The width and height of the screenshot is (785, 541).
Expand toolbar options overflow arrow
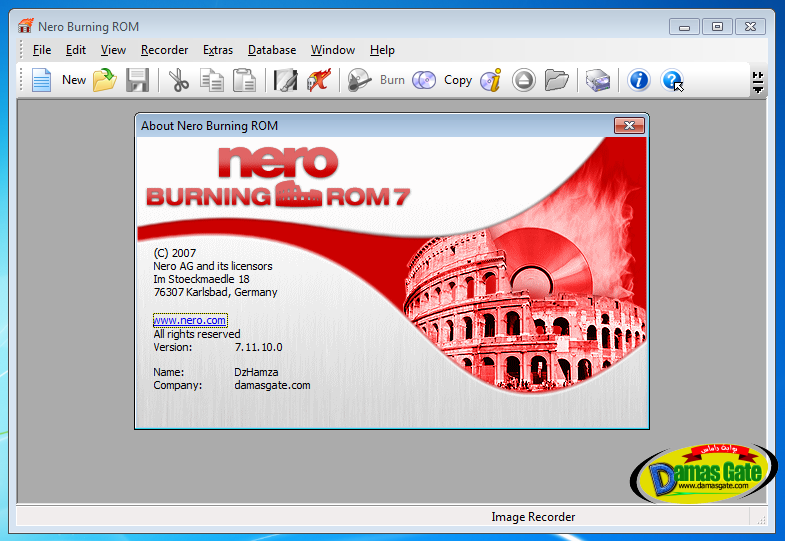point(758,82)
